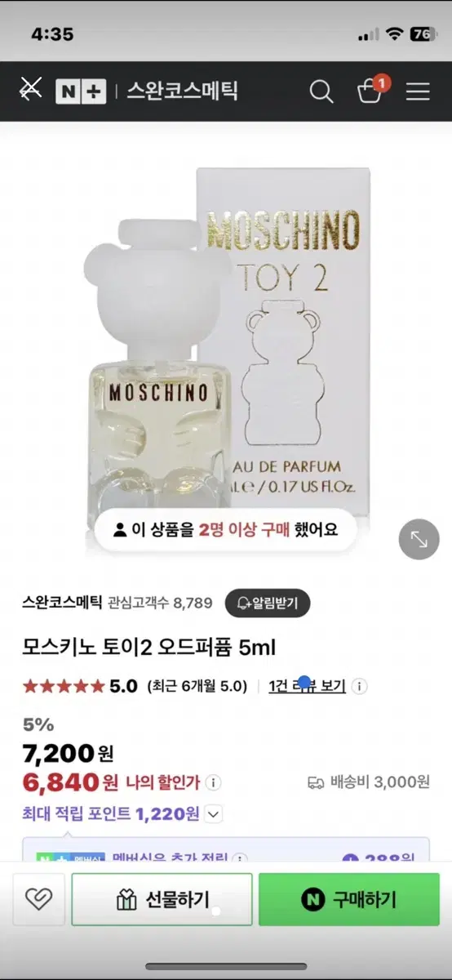The image size is (452, 980).
Task: Open 스완코스메틱 seller link below image
Action: (x=62, y=603)
